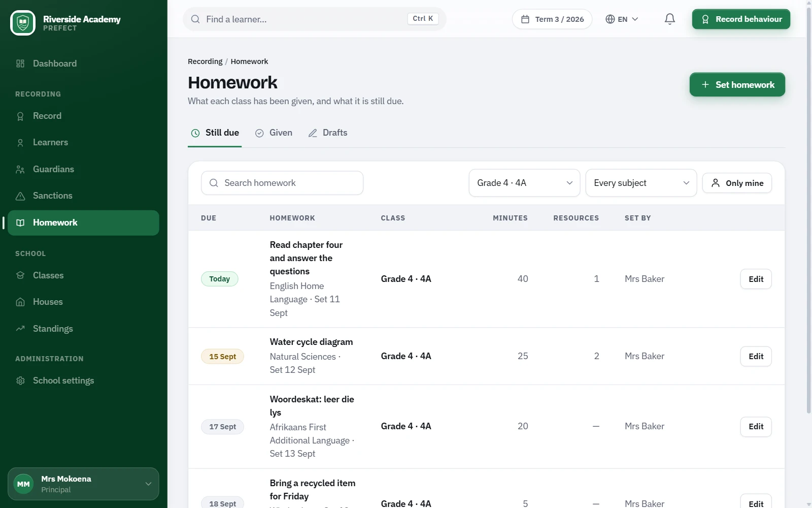Click the Dashboard grid icon
The width and height of the screenshot is (812, 508).
point(20,63)
